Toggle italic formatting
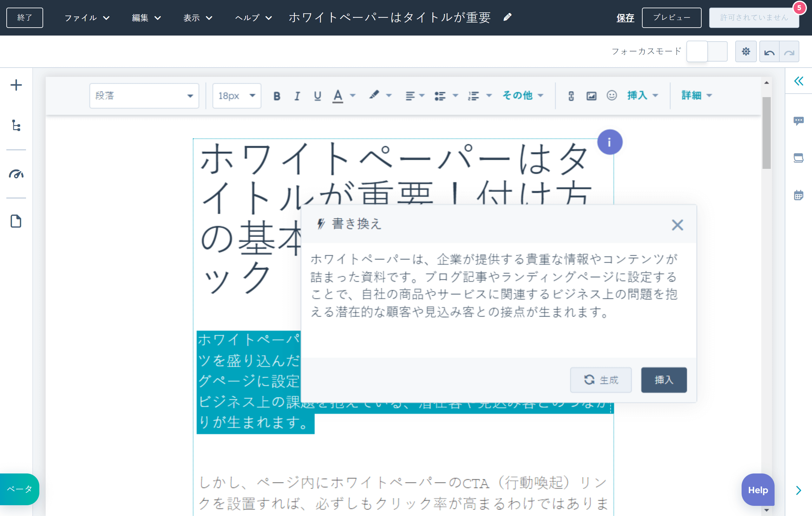 pos(297,96)
